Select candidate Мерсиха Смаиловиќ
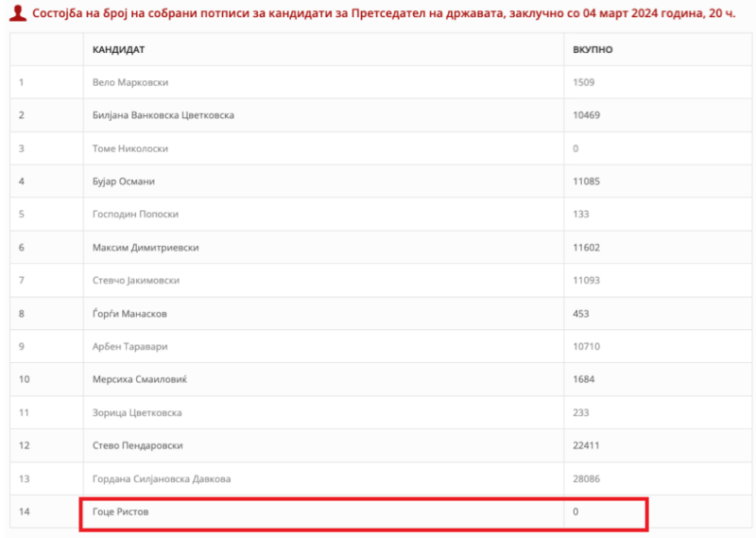 pos(138,380)
